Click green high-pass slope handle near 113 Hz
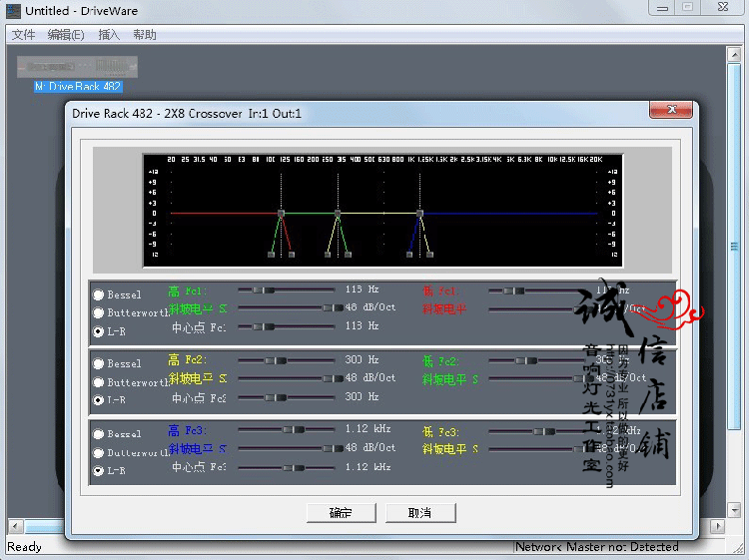This screenshot has width=749, height=560. pos(271,255)
